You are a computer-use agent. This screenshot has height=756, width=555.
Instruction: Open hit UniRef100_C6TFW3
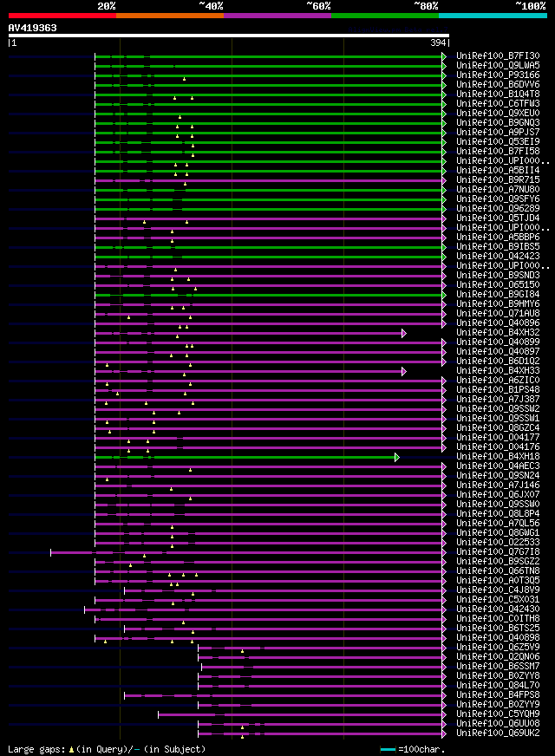(498, 104)
